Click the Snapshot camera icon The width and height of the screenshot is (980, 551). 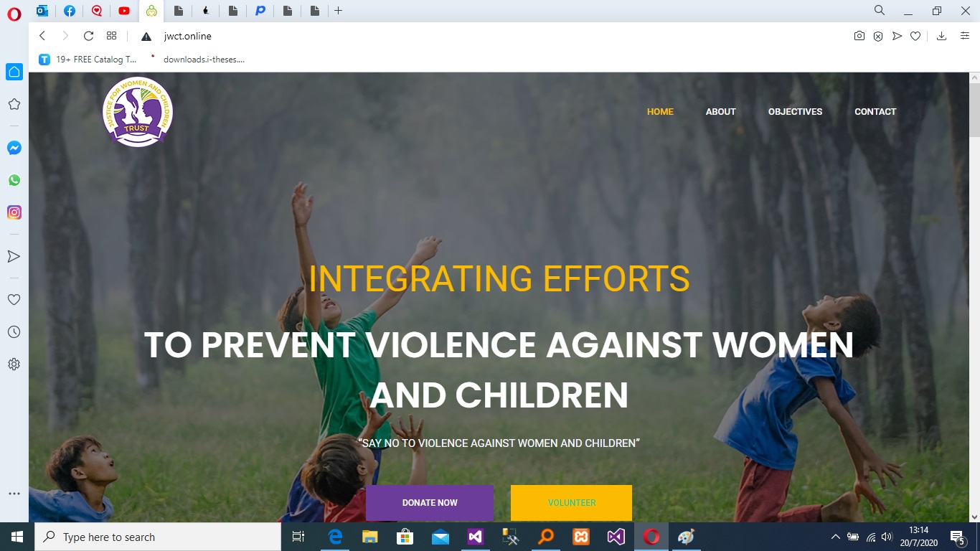click(859, 36)
